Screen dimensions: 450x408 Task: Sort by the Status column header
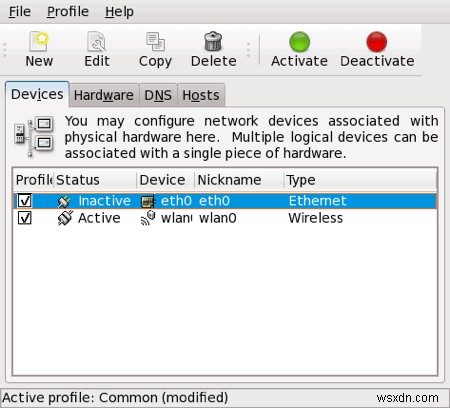point(95,180)
